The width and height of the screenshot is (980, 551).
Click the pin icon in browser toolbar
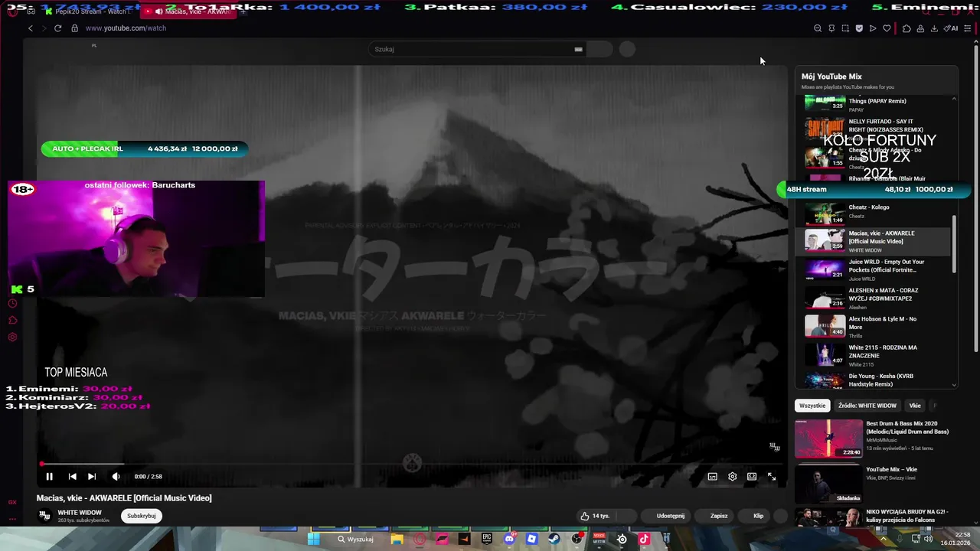tap(831, 28)
